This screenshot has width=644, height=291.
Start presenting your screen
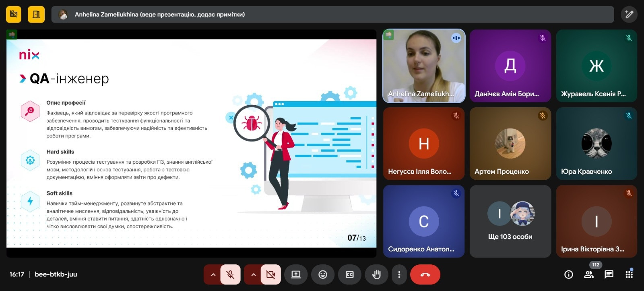coord(296,274)
